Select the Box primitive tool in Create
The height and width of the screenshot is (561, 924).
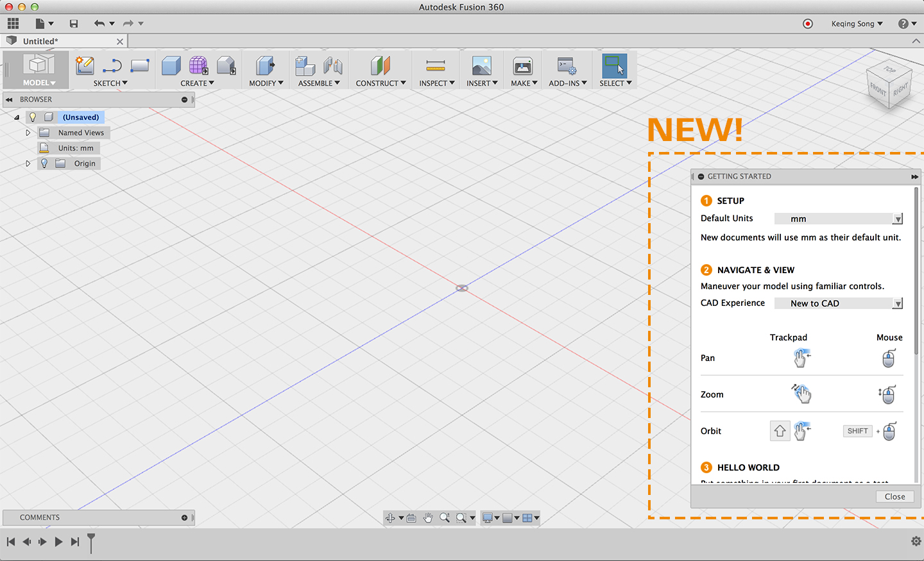171,65
